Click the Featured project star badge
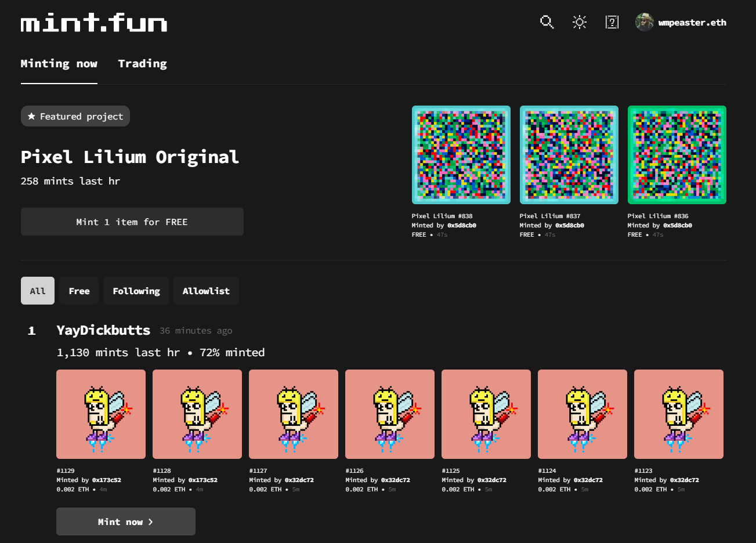Screen dimensions: 756x543 coord(75,116)
